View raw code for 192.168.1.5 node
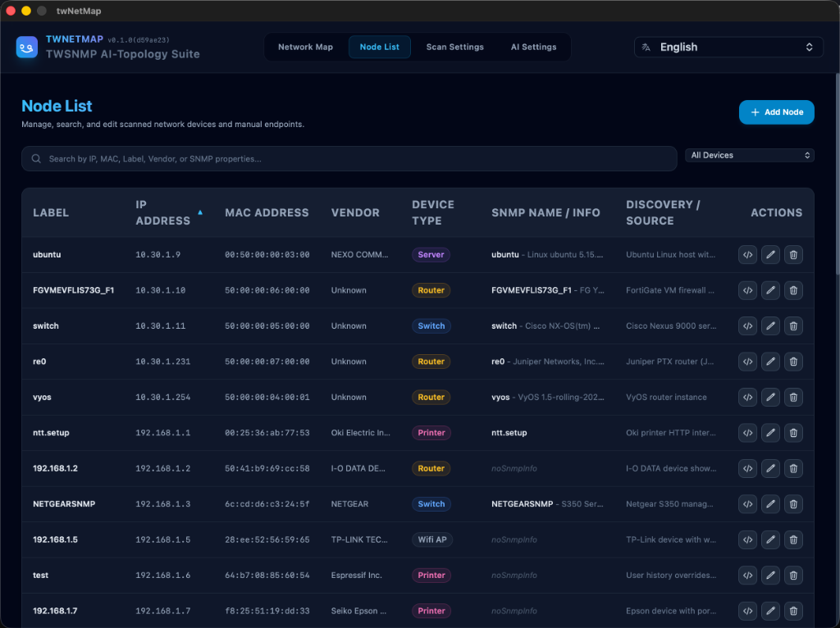 pos(747,539)
